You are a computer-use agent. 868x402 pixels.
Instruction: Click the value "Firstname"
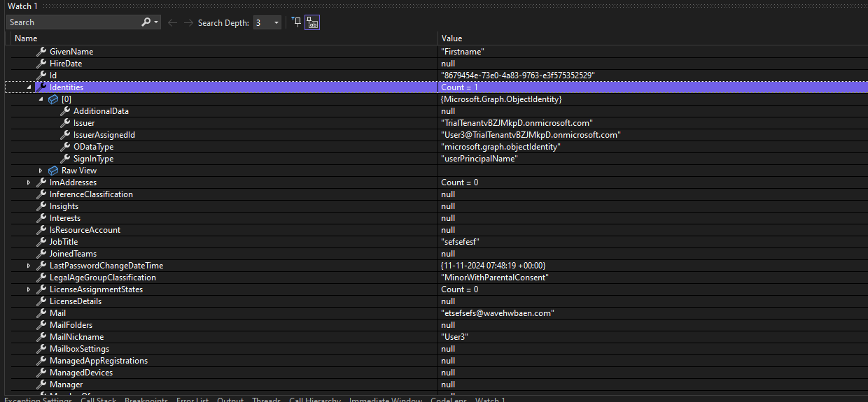click(463, 52)
